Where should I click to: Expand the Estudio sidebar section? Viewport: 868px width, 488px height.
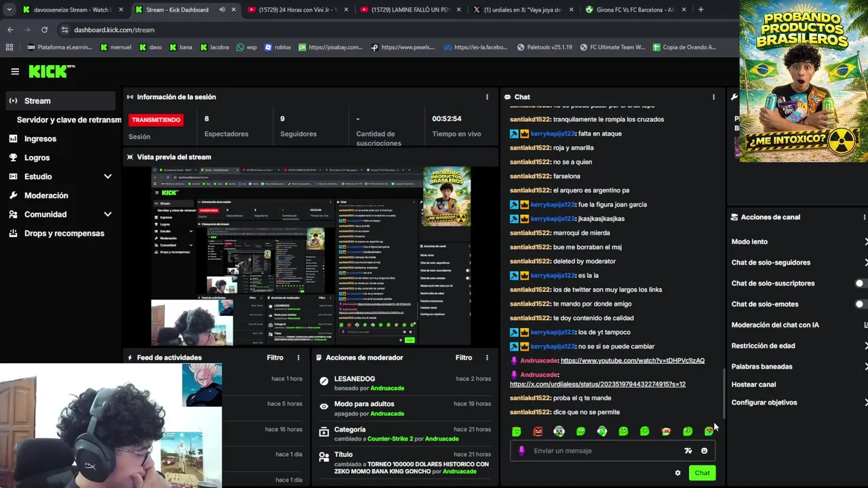pyautogui.click(x=107, y=176)
